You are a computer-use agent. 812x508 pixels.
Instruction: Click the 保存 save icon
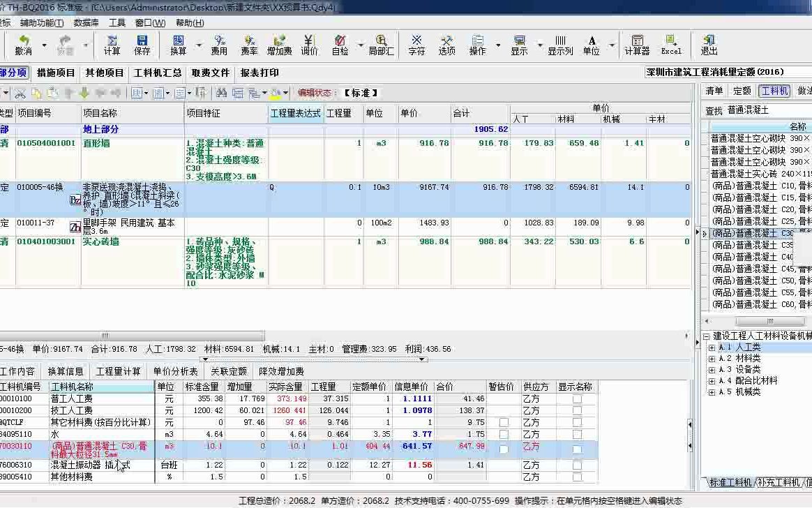[142, 45]
